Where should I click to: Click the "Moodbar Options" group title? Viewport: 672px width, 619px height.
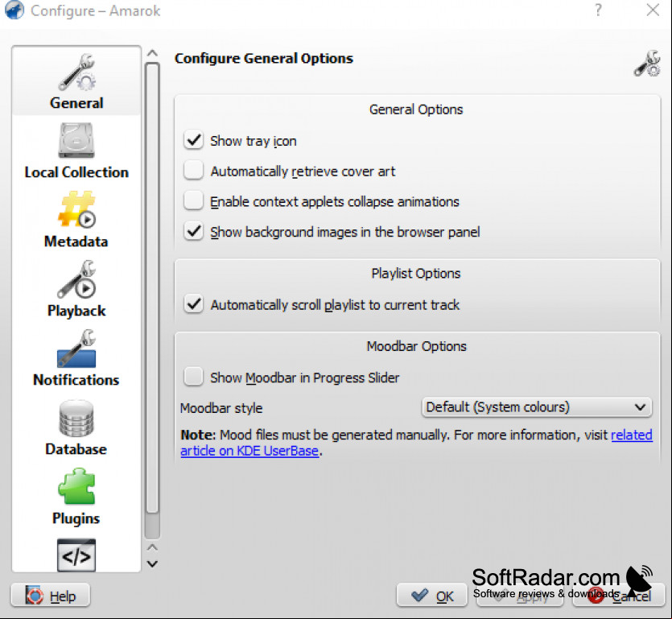(x=416, y=346)
